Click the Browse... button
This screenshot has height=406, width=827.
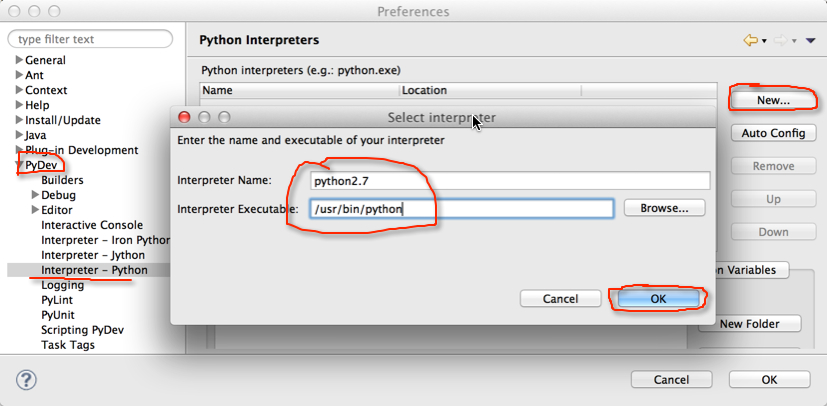tap(665, 208)
